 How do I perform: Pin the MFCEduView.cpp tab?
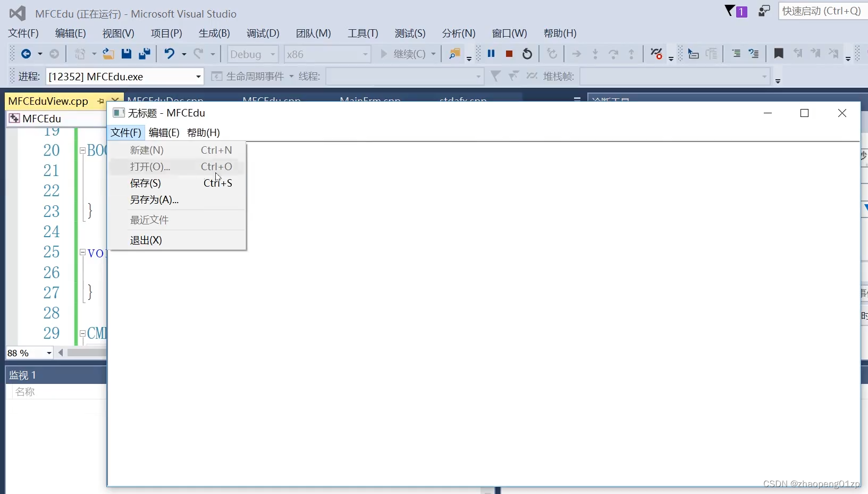point(100,101)
